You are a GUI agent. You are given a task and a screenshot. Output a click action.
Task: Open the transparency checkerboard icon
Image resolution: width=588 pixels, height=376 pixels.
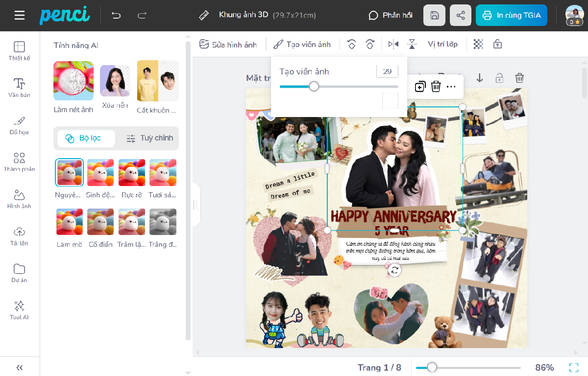(x=478, y=45)
